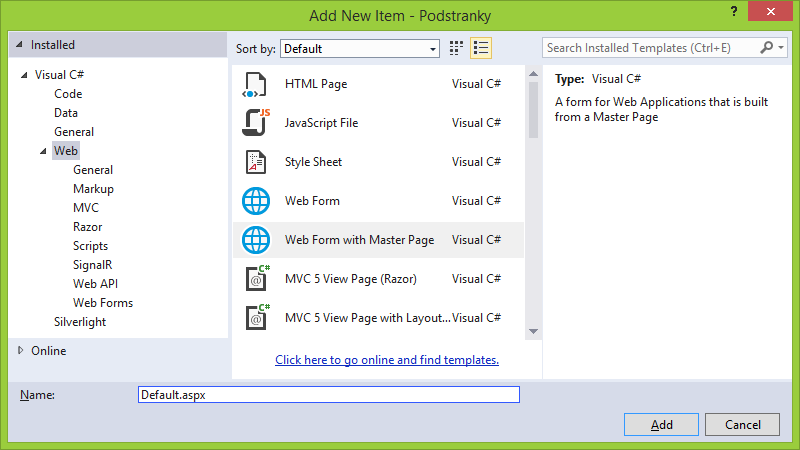Click the dialog help question mark

734,11
